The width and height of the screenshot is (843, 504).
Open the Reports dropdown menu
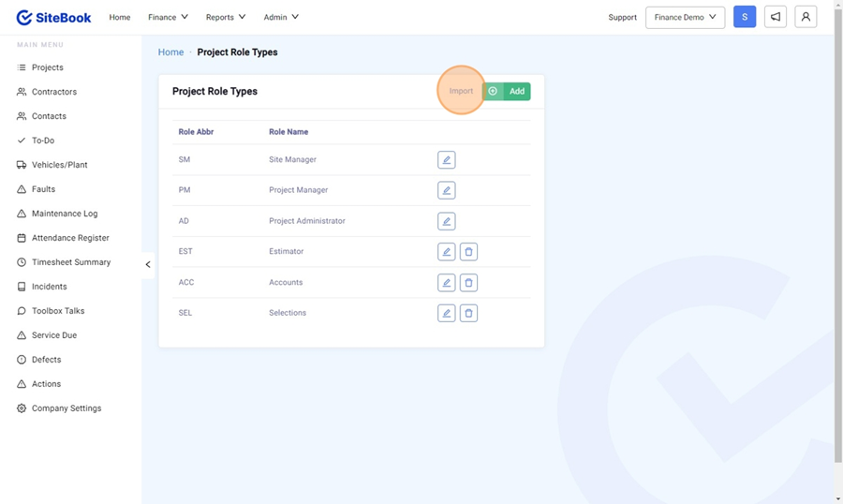click(226, 17)
